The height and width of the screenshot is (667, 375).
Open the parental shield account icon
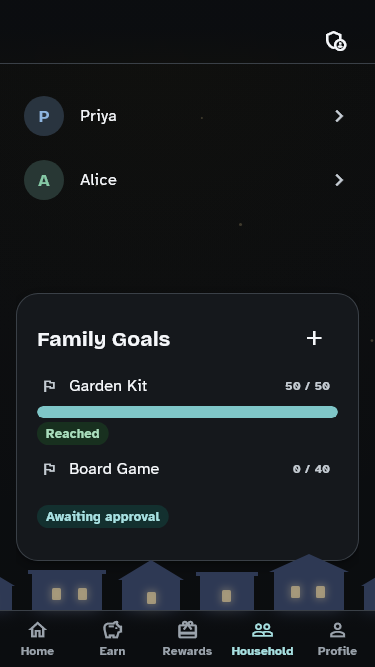click(336, 41)
